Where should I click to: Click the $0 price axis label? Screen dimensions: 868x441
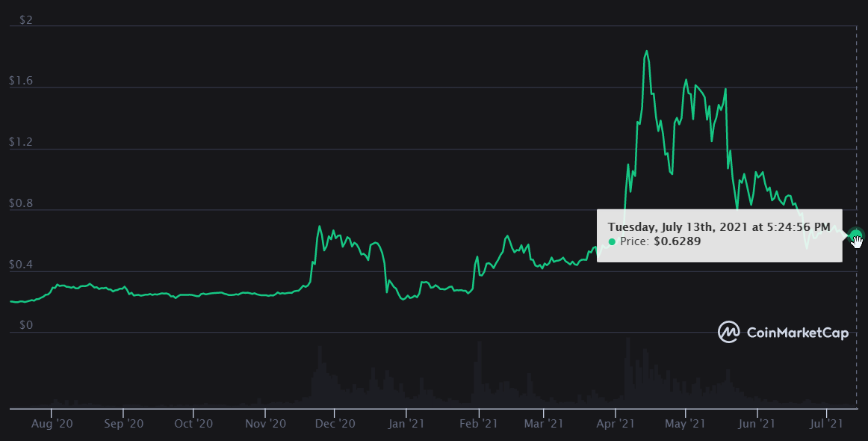[x=25, y=326]
